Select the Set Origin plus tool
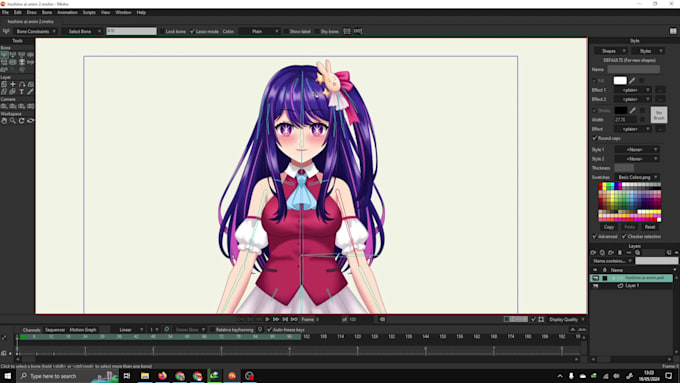The width and height of the screenshot is (680, 383). point(13,84)
